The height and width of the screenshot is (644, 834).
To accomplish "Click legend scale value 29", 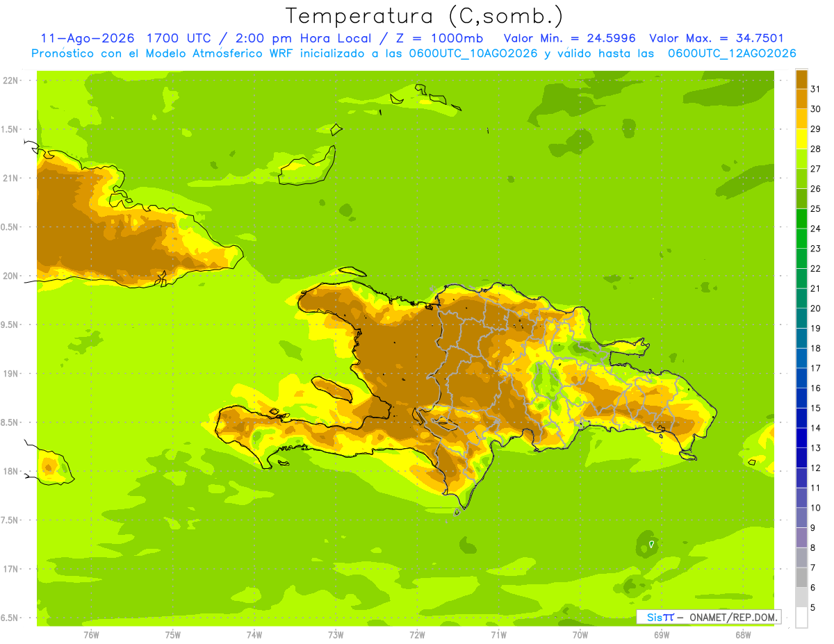I will [816, 129].
